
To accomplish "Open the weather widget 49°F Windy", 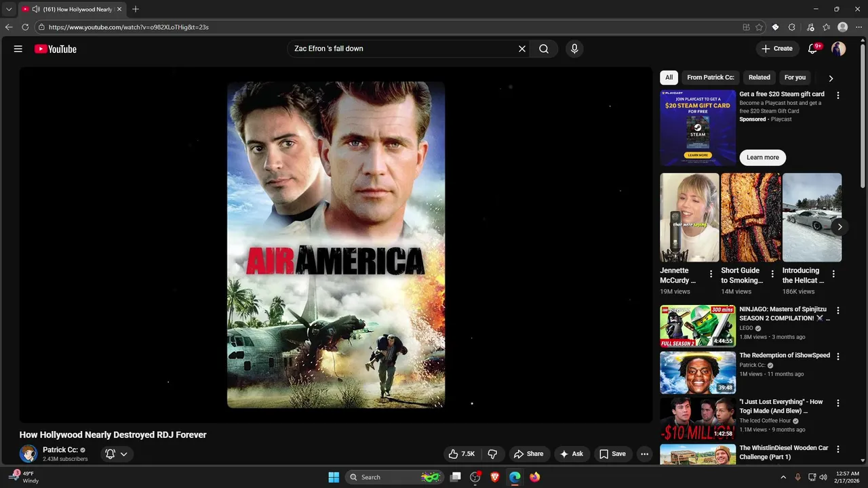I will pyautogui.click(x=24, y=477).
